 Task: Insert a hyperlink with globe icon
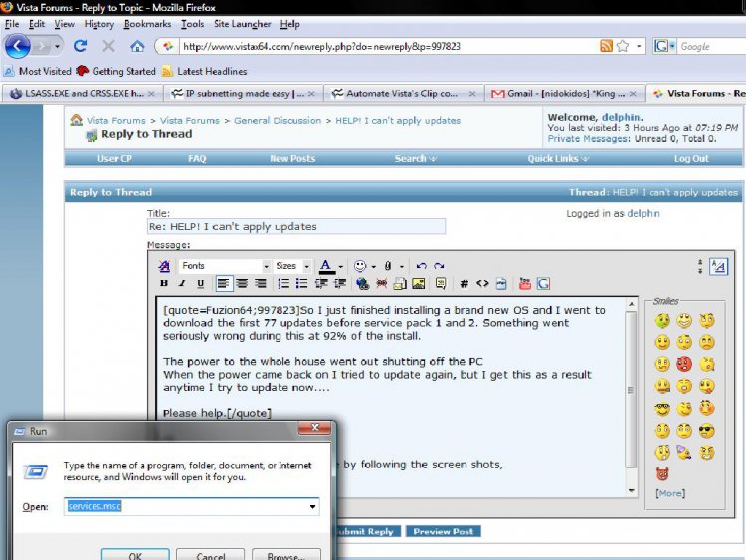tap(362, 283)
